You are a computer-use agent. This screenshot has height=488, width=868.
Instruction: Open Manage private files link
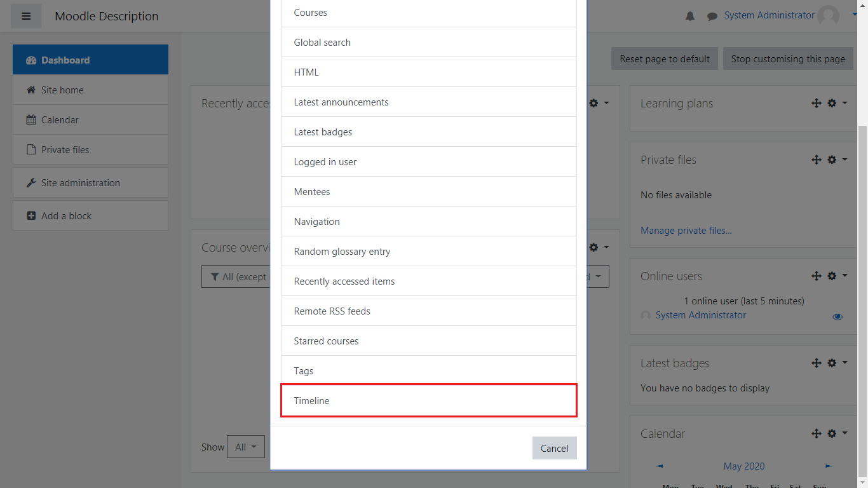pos(686,231)
